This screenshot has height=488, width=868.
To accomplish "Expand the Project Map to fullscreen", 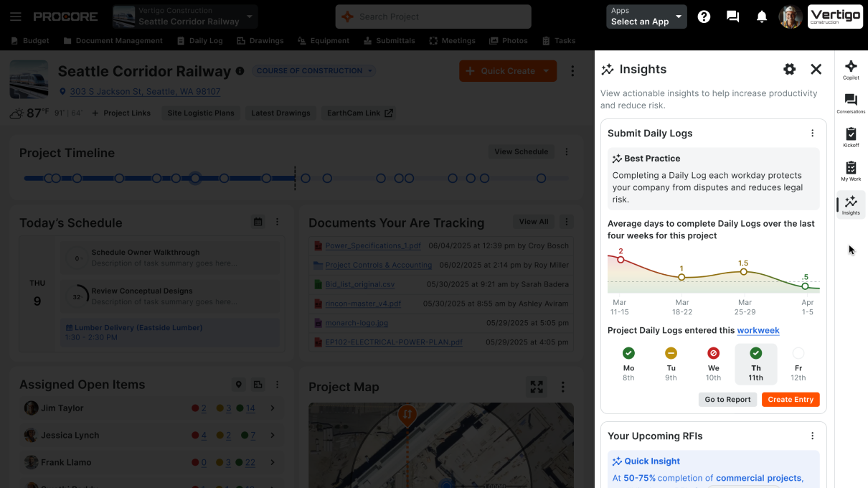I will (x=537, y=386).
